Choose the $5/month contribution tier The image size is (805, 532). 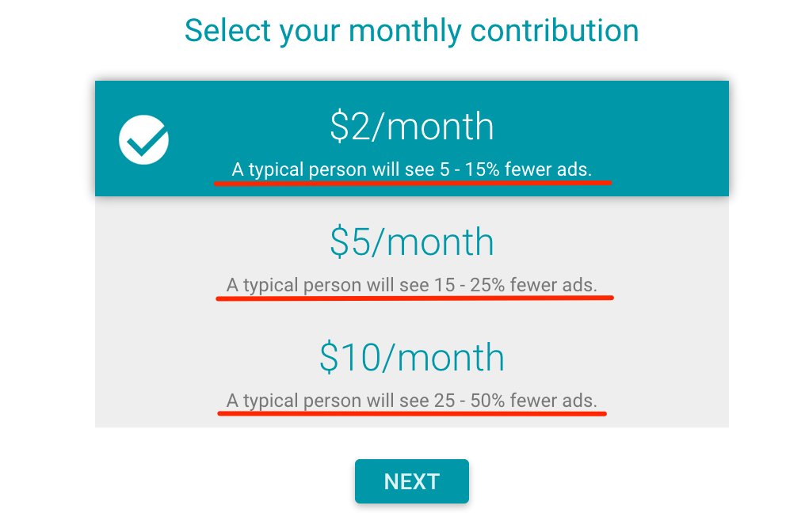(x=411, y=254)
